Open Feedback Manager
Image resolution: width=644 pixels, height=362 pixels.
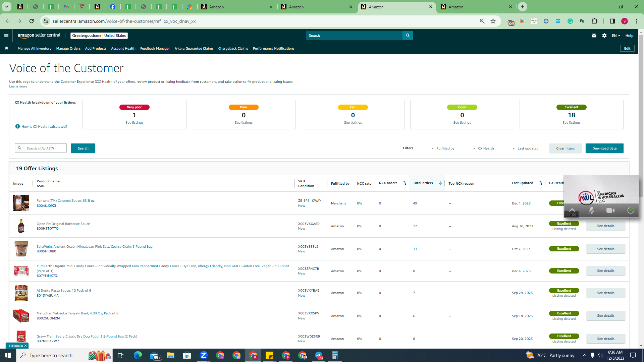pyautogui.click(x=155, y=48)
